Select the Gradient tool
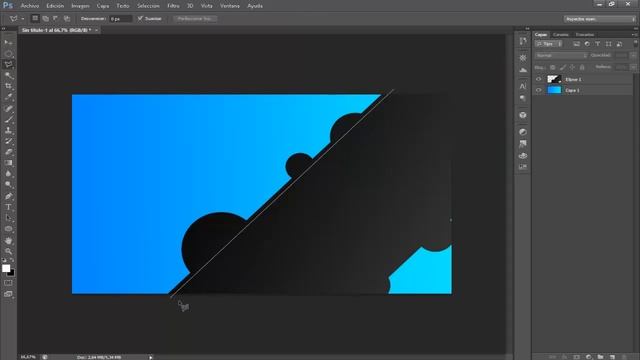 8,163
